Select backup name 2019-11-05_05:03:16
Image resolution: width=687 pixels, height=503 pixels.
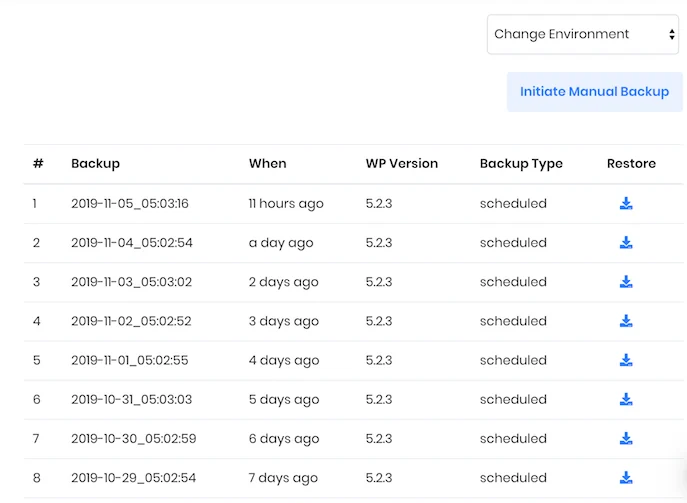130,203
